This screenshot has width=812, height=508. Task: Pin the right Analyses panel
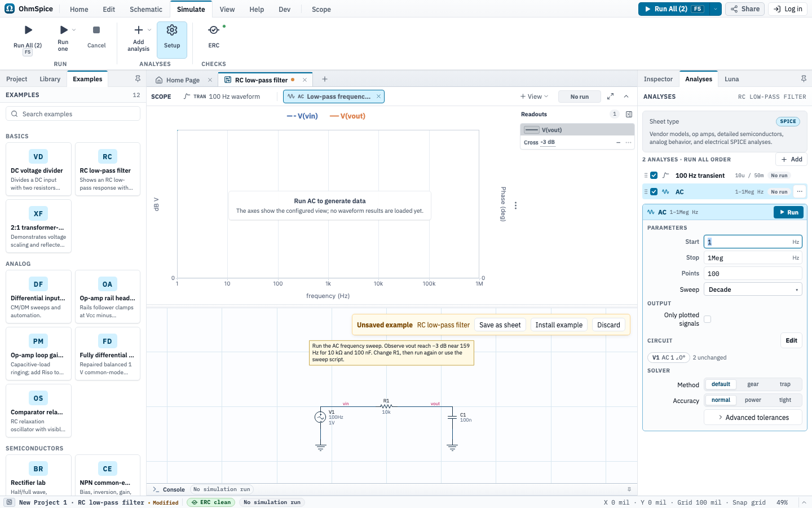[804, 79]
